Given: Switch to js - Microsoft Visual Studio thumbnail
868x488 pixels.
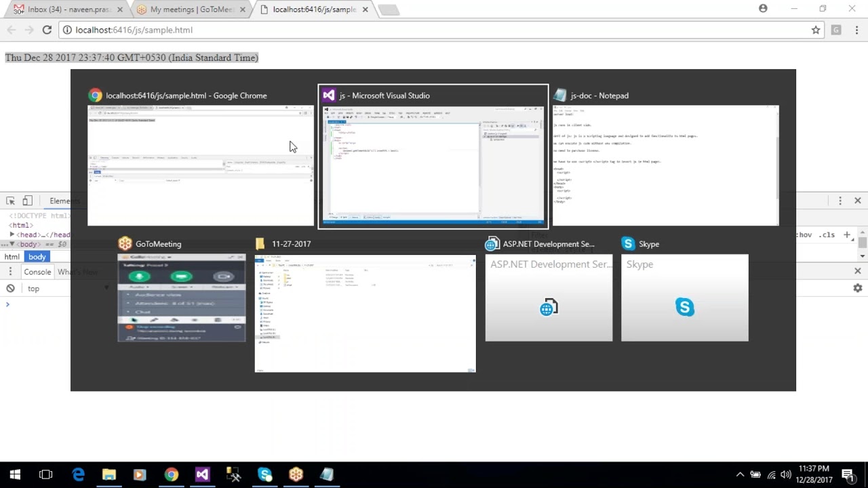Looking at the screenshot, I should (x=433, y=164).
